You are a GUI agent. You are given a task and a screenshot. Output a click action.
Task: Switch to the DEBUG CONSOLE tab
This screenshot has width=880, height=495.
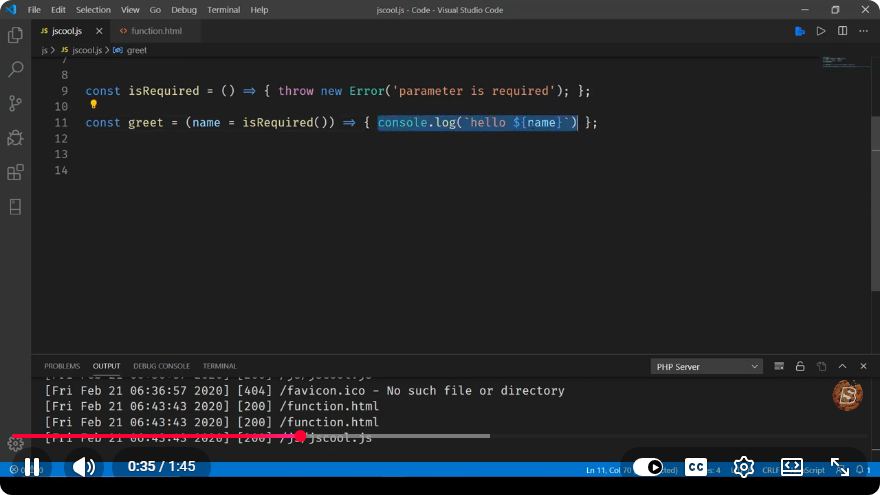coord(161,366)
